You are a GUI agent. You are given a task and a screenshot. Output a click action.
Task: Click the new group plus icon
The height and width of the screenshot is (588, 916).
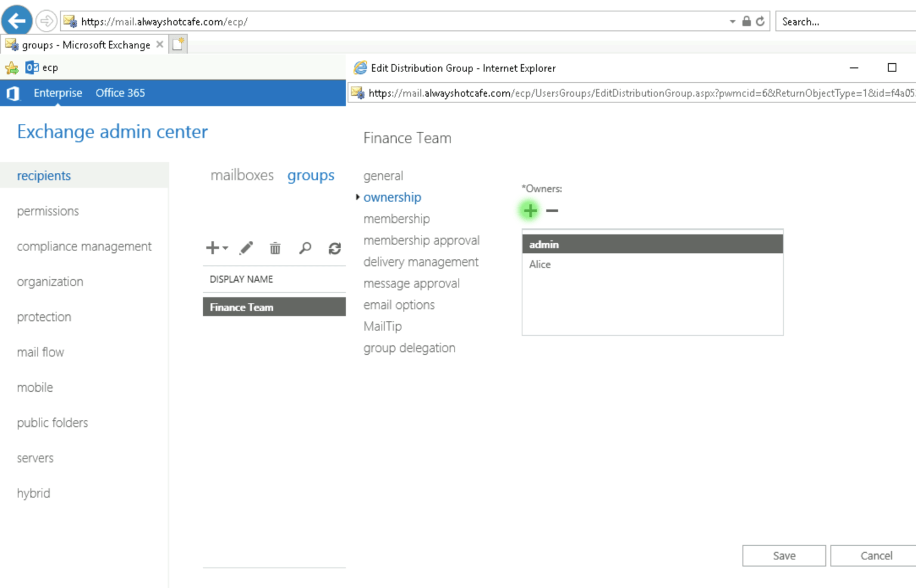click(x=212, y=248)
